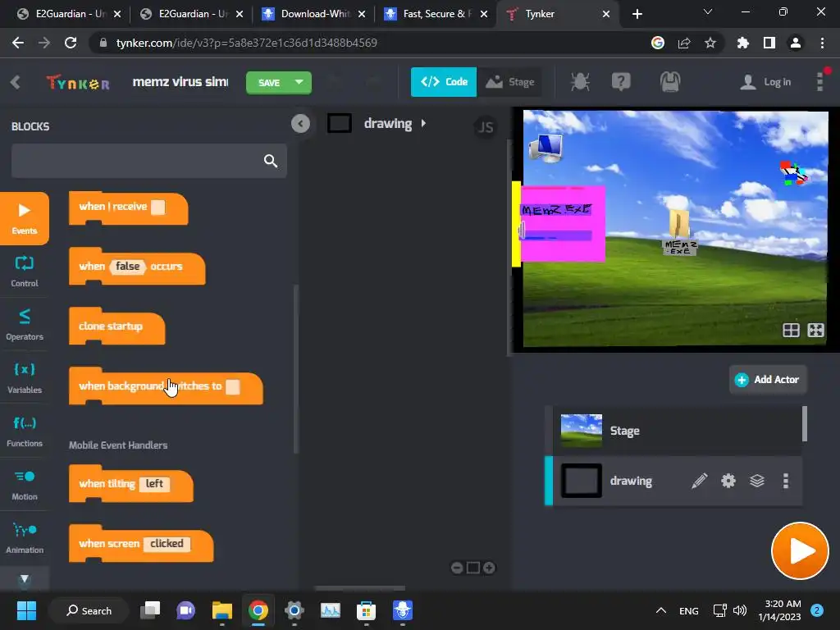Click Add Actor button
The image size is (840, 630).
(x=768, y=380)
